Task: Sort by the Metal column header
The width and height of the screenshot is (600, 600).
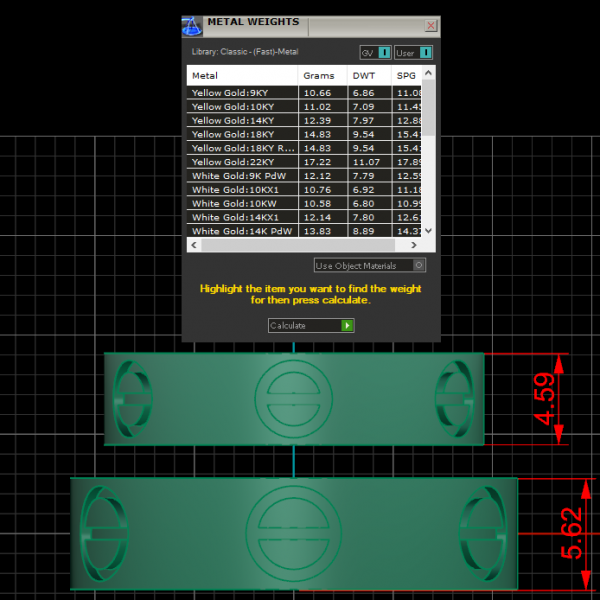Action: [241, 76]
